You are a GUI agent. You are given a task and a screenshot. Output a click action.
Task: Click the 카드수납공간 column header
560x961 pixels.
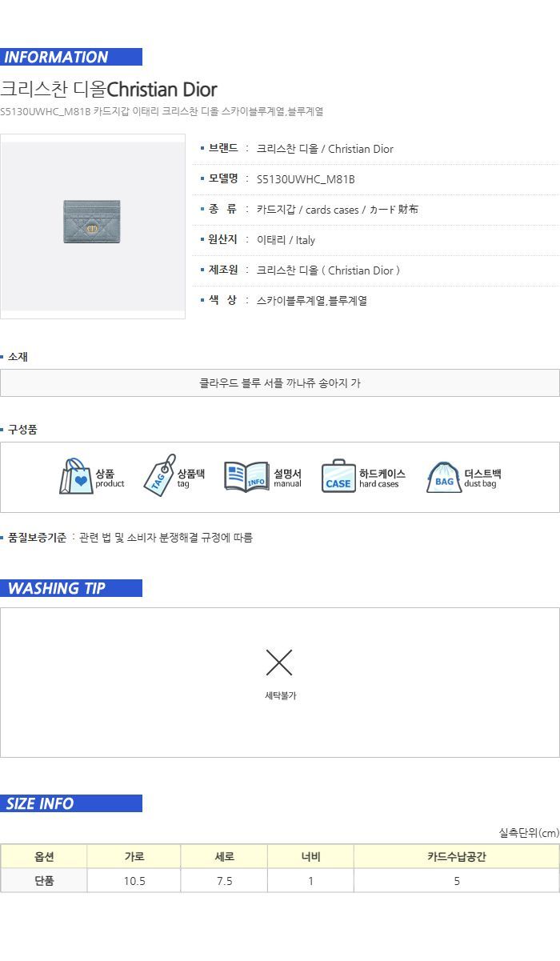coord(457,856)
